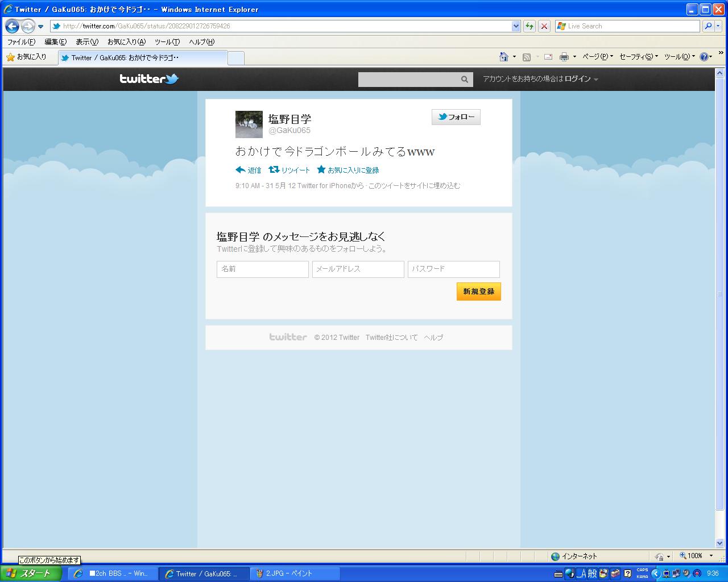Expand hidden tray icons arrow

(655, 574)
